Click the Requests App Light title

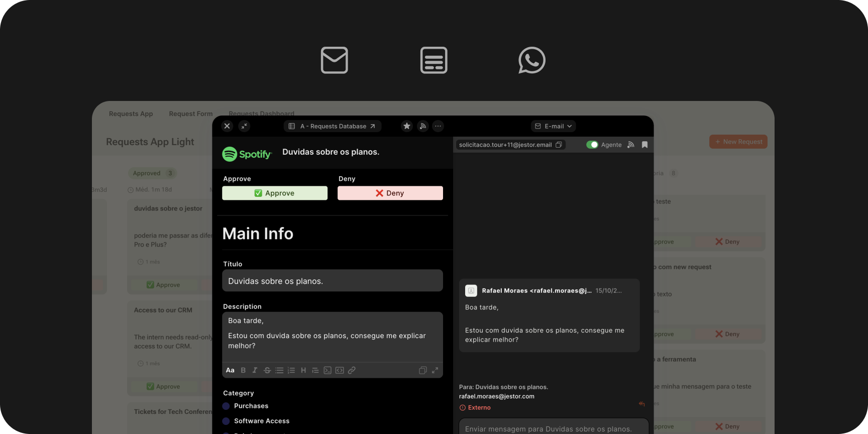(150, 142)
